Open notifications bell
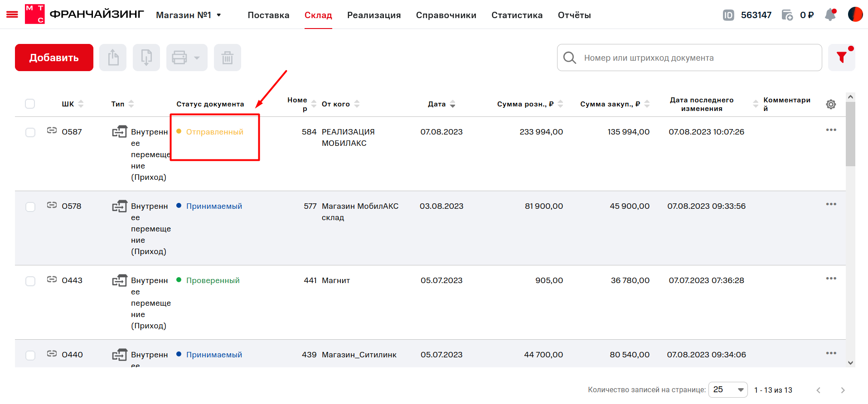Image resolution: width=868 pixels, height=404 pixels. click(830, 15)
